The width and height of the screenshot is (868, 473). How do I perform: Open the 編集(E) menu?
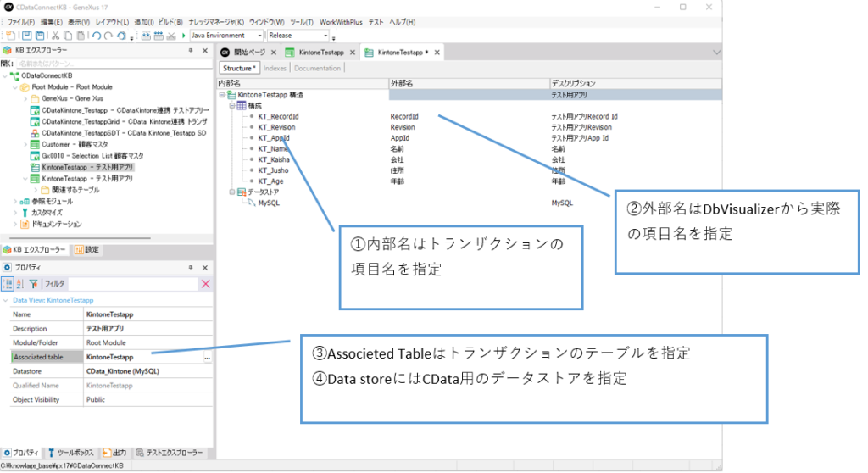(x=52, y=22)
